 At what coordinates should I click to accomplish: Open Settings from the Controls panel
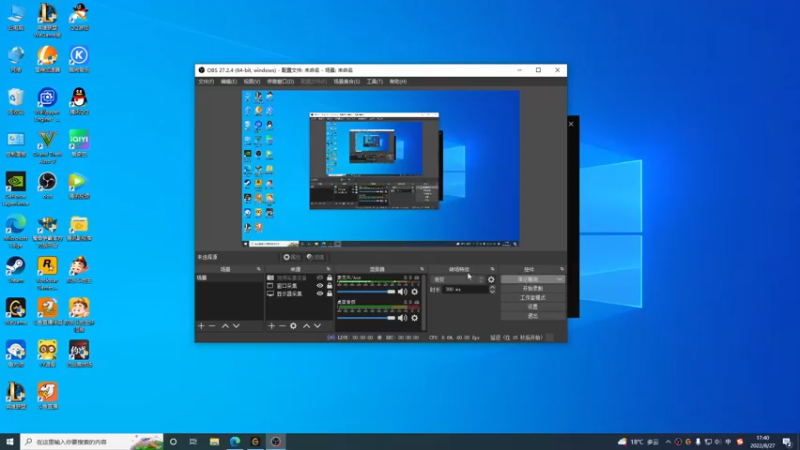point(533,307)
